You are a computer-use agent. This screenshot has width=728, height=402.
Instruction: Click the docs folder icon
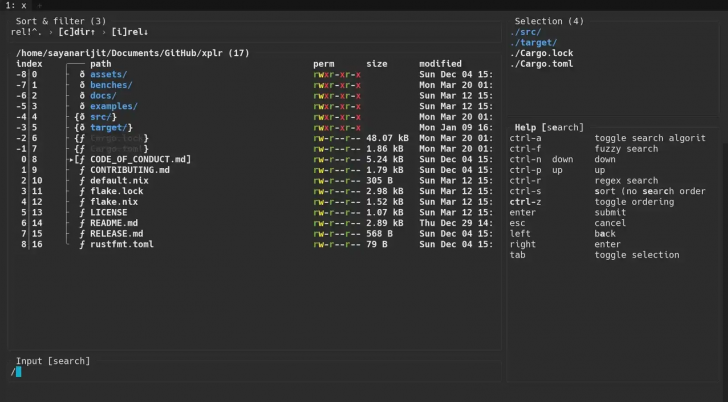point(81,96)
